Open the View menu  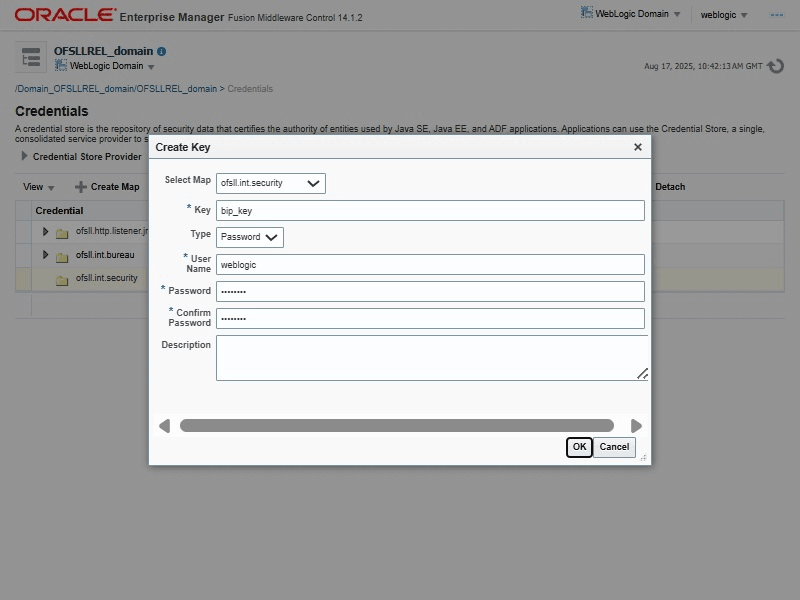coord(38,187)
